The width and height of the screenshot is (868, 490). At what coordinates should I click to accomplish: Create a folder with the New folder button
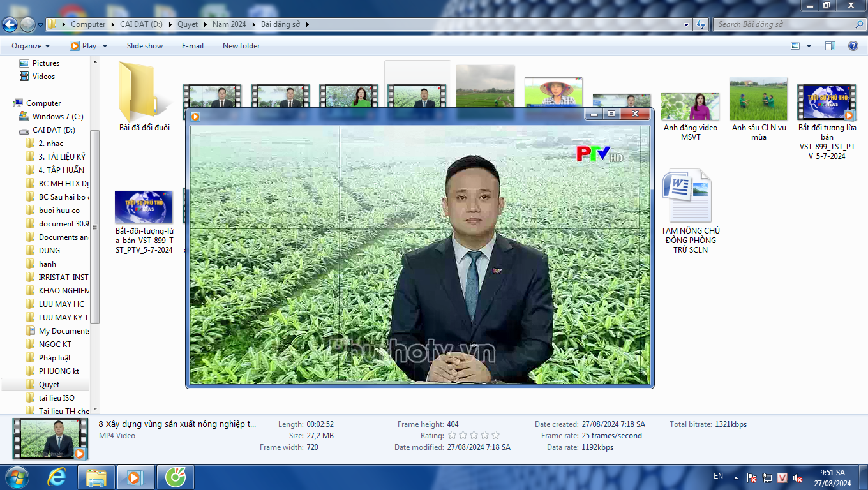[x=241, y=46]
